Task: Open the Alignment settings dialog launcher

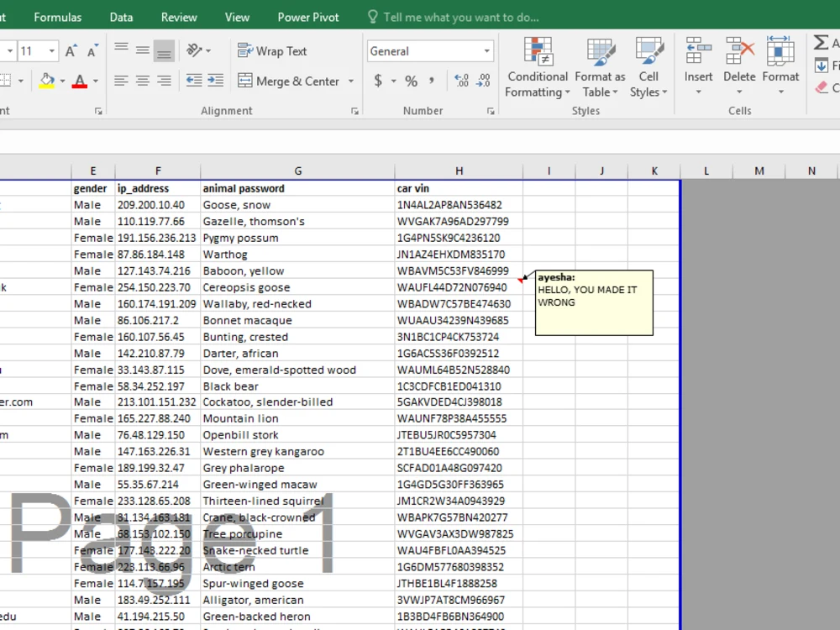Action: pyautogui.click(x=354, y=111)
